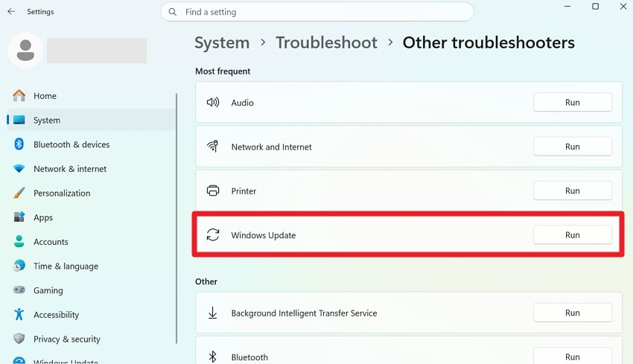Click the System monitor icon
The height and width of the screenshot is (364, 633).
coord(19,120)
